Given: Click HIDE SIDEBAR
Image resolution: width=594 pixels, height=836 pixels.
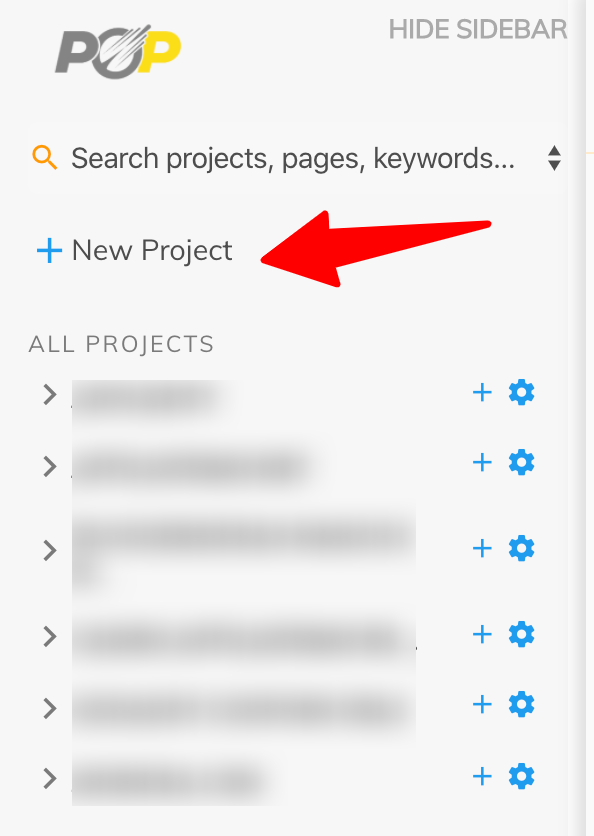Looking at the screenshot, I should coord(477,30).
